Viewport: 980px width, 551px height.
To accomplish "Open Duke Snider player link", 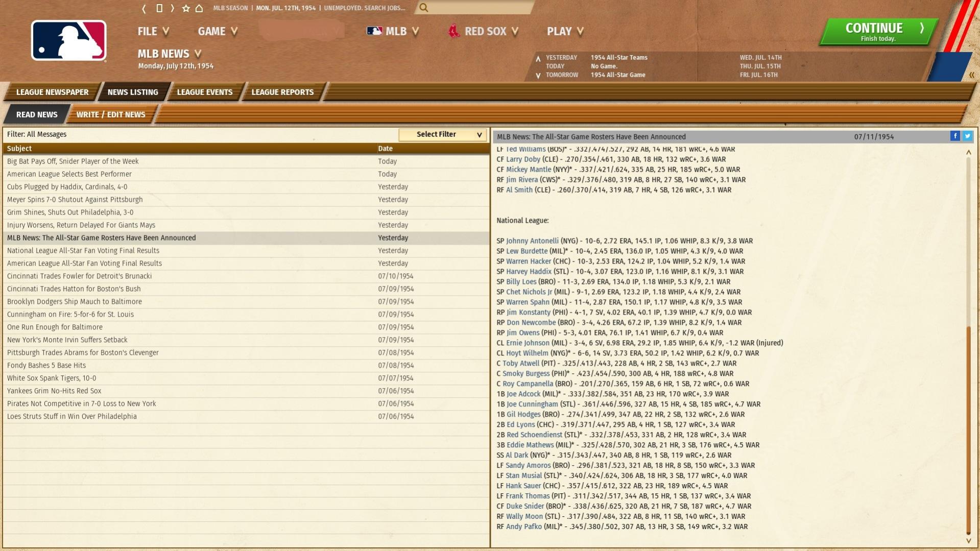I will pyautogui.click(x=525, y=506).
